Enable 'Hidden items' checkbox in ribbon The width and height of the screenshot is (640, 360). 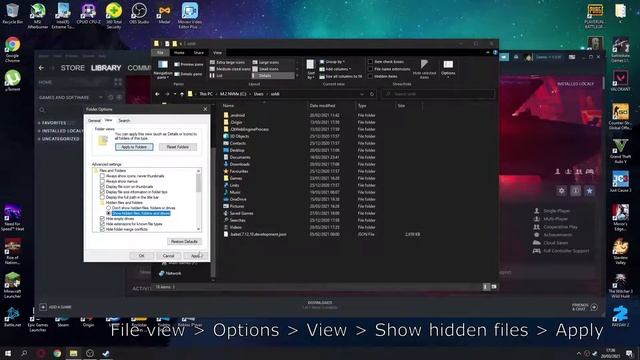(x=370, y=76)
